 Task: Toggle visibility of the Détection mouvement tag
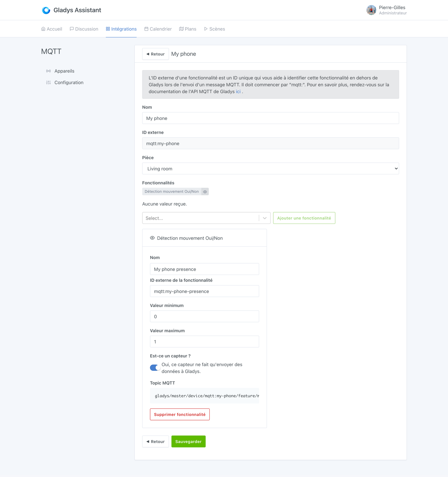205,191
